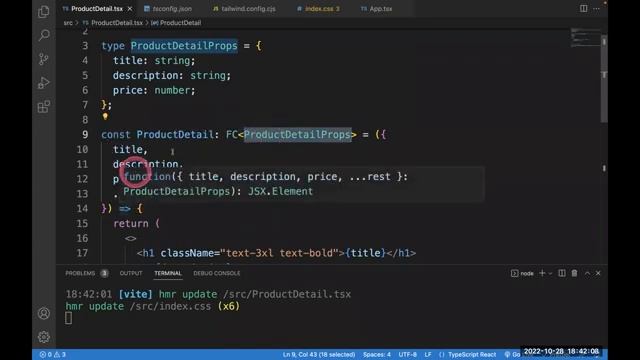
Task: Click line number 9 in gutter
Action: [x=85, y=134]
